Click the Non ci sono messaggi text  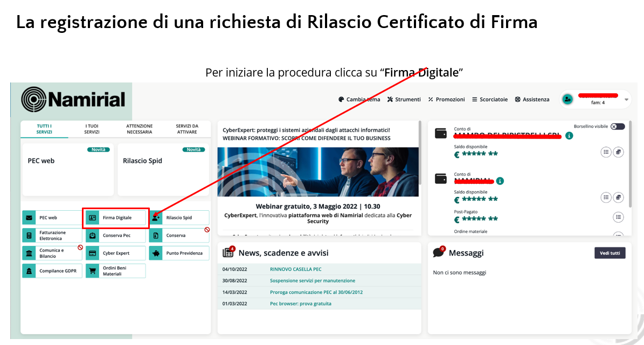[460, 273]
